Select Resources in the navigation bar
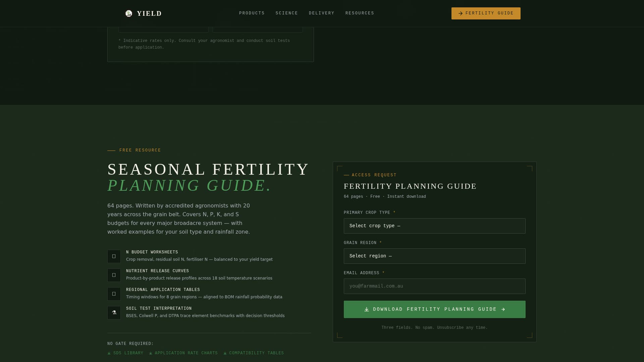644x362 pixels. pyautogui.click(x=360, y=13)
